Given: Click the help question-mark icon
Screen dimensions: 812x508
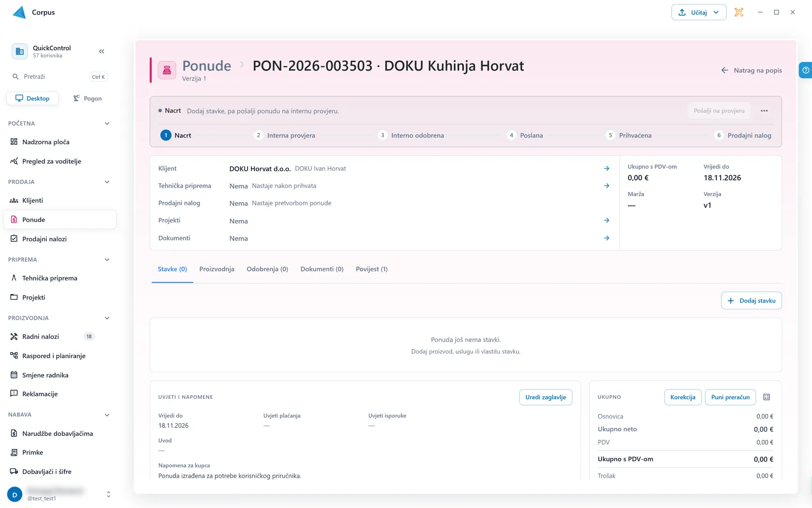Looking at the screenshot, I should click(x=805, y=70).
